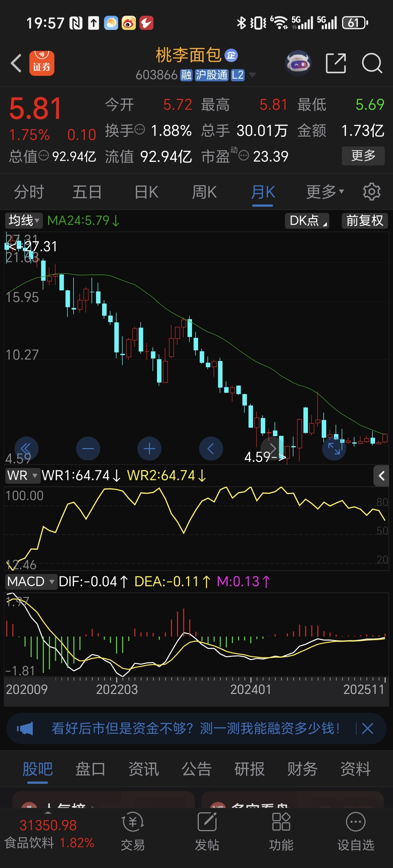
Task: Close the financing banner with X
Action: pyautogui.click(x=367, y=728)
